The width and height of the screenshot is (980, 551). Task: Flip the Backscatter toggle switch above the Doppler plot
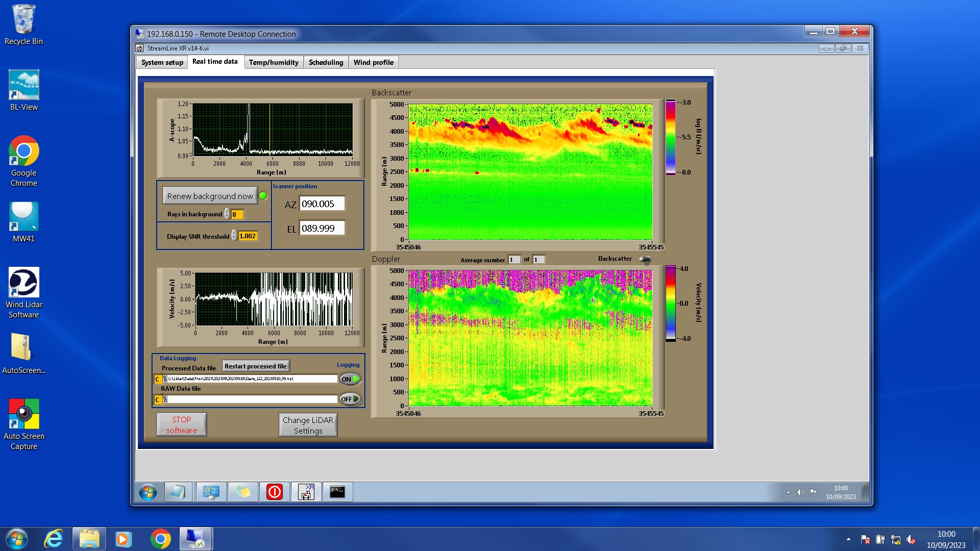tap(645, 259)
